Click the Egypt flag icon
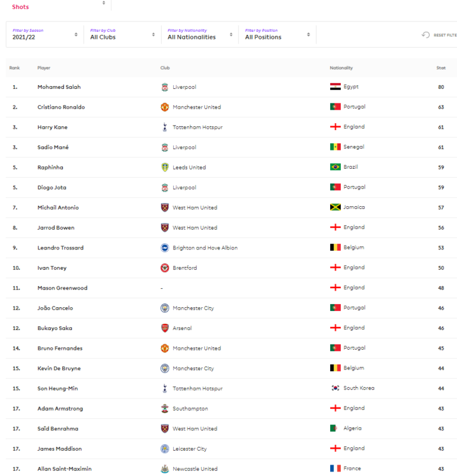457x476 pixels. [x=335, y=86]
